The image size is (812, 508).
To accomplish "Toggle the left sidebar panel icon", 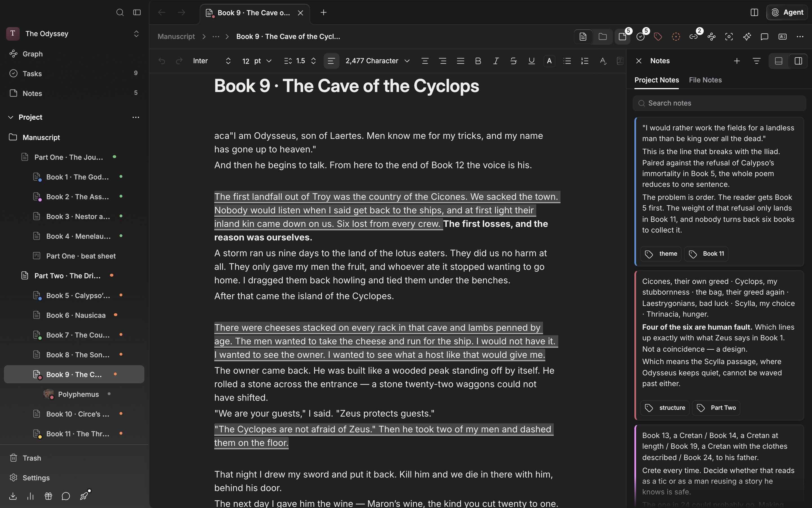I will click(137, 12).
